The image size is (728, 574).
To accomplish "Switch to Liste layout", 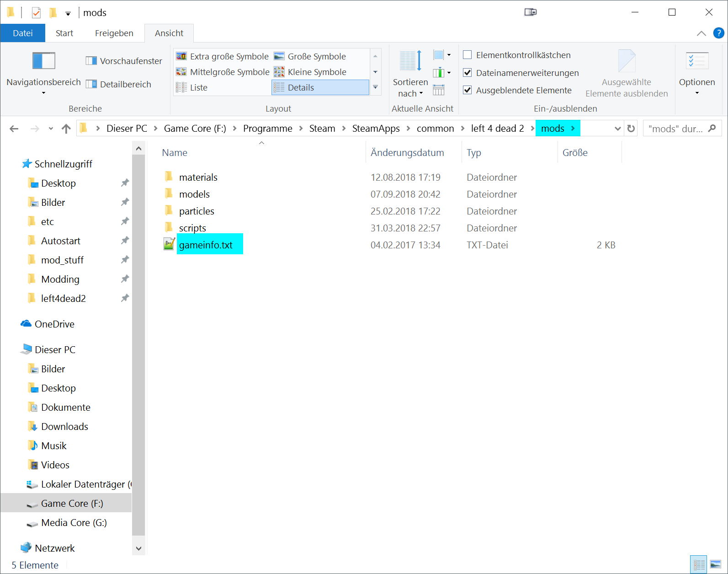I will (192, 87).
